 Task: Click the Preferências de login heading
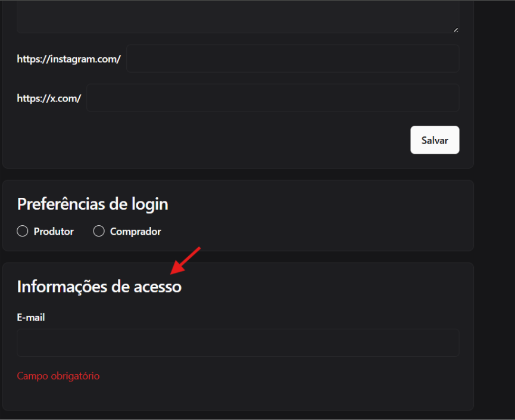coord(92,204)
